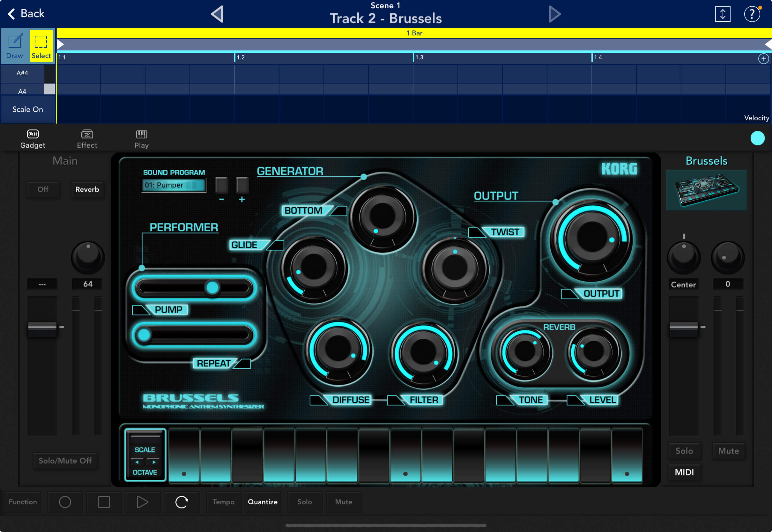Image resolution: width=772 pixels, height=532 pixels.
Task: Tap the vertical expand editor icon
Action: pyautogui.click(x=722, y=14)
